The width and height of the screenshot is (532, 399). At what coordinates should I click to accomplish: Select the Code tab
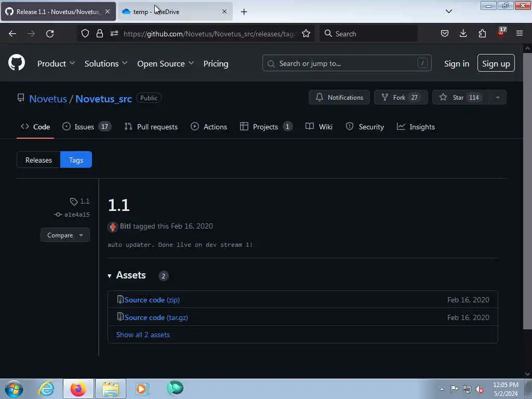(x=35, y=127)
